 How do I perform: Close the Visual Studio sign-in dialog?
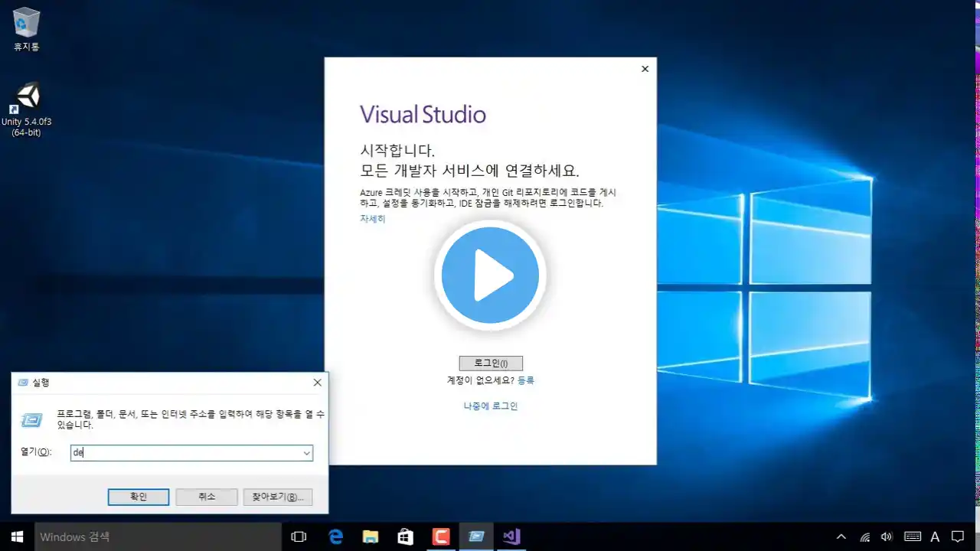[x=645, y=69]
